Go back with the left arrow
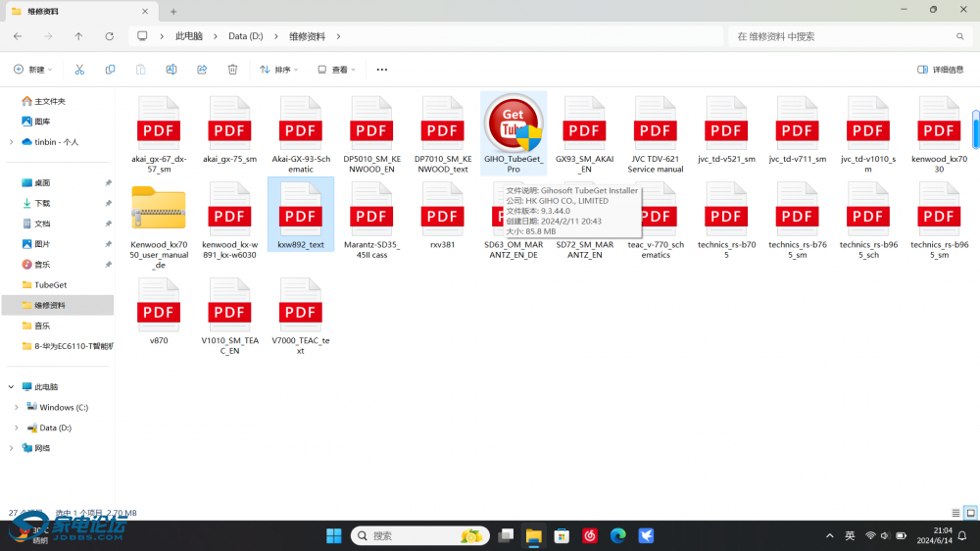The width and height of the screenshot is (980, 551). (18, 36)
